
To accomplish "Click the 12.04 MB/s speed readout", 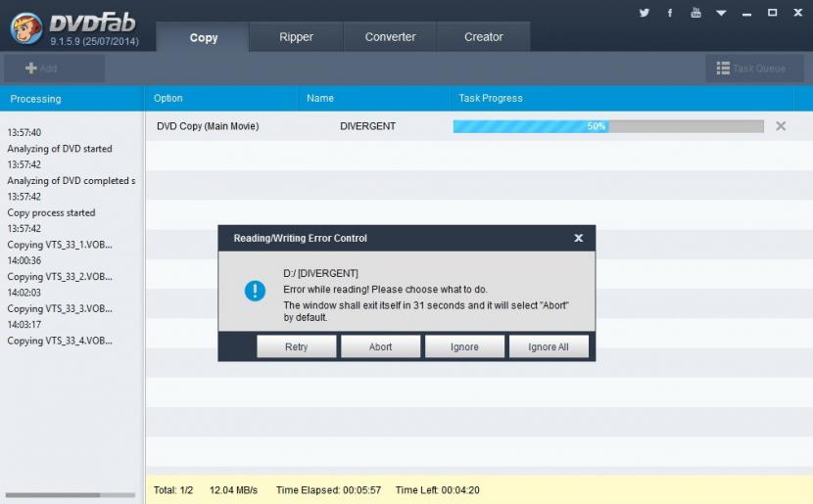I will pyautogui.click(x=233, y=490).
